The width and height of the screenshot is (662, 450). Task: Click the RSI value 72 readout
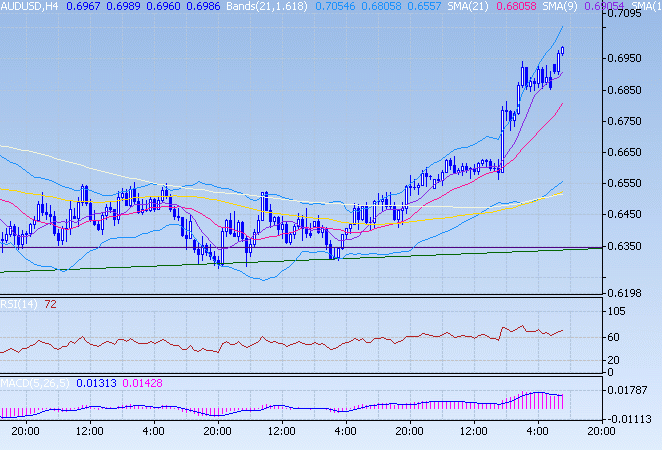coord(49,303)
